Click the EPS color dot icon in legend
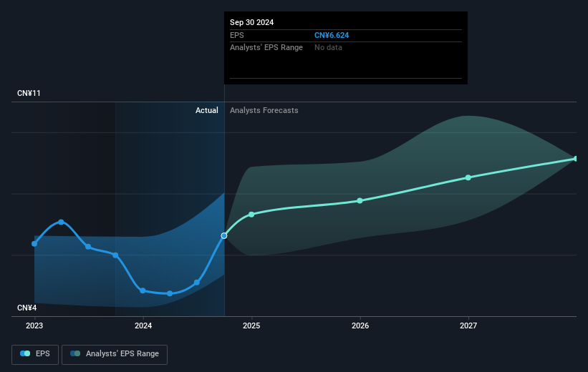The height and width of the screenshot is (372, 588). pos(25,353)
